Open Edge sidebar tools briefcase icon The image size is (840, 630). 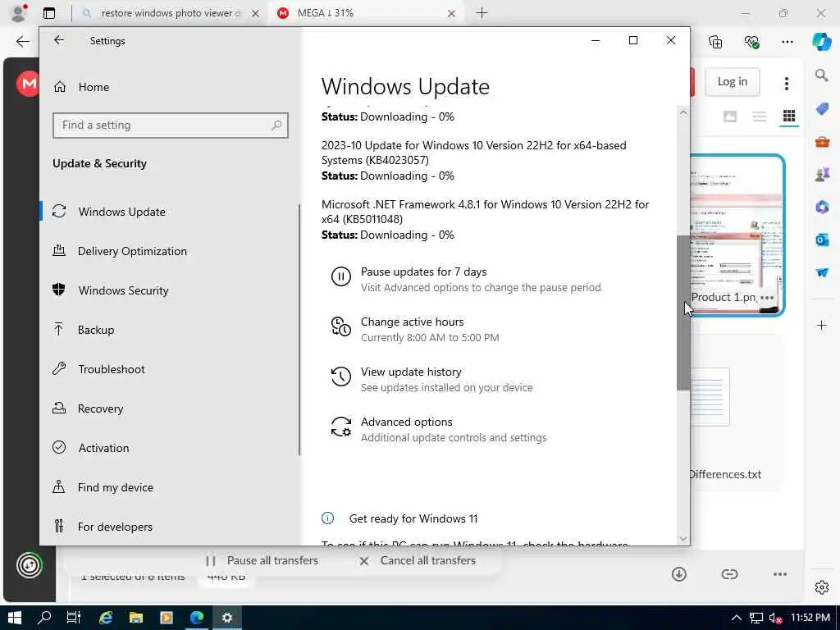coord(822,141)
